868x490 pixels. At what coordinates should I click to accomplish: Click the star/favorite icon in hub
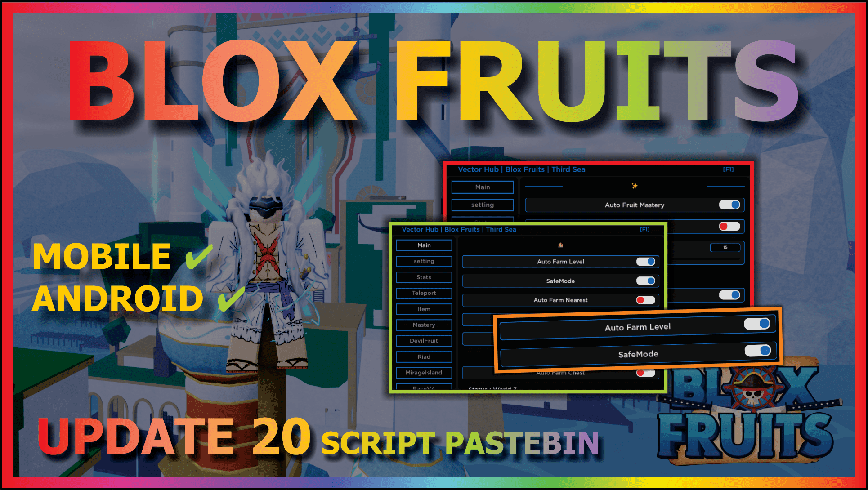click(x=634, y=185)
